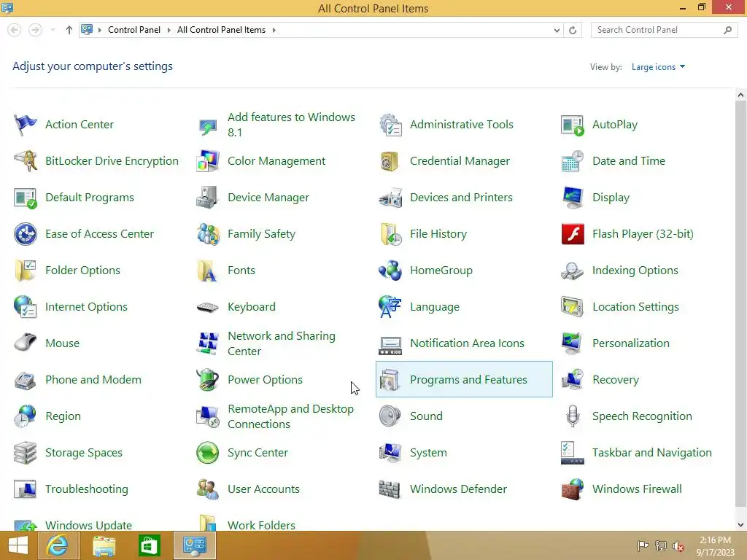Click the Windows Firewall brick wall icon
Viewport: 747px width, 560px height.
click(572, 489)
